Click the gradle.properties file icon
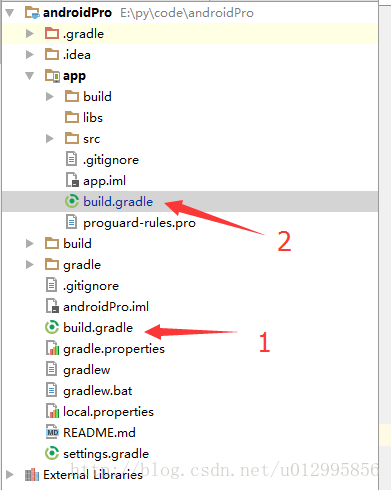 (x=52, y=348)
